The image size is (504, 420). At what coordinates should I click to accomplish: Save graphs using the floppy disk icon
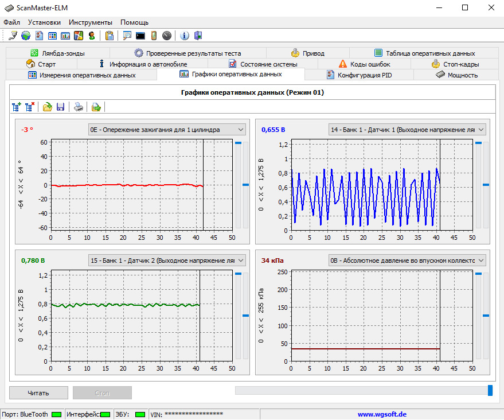(x=60, y=107)
